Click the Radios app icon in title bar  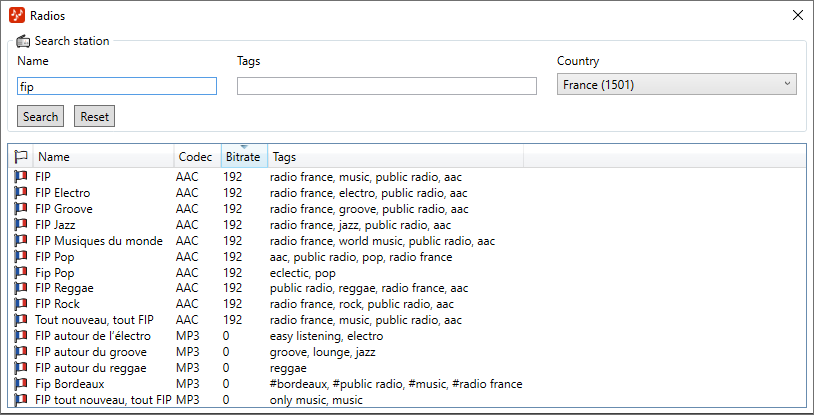click(x=16, y=16)
